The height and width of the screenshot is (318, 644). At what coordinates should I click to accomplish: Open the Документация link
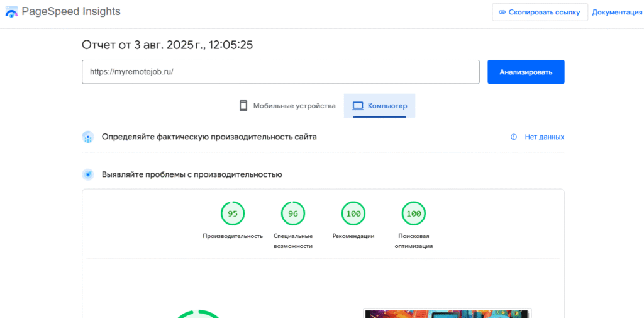coord(617,12)
